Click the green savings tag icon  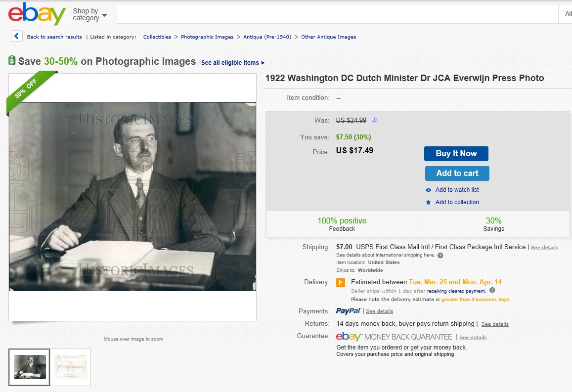(x=12, y=60)
